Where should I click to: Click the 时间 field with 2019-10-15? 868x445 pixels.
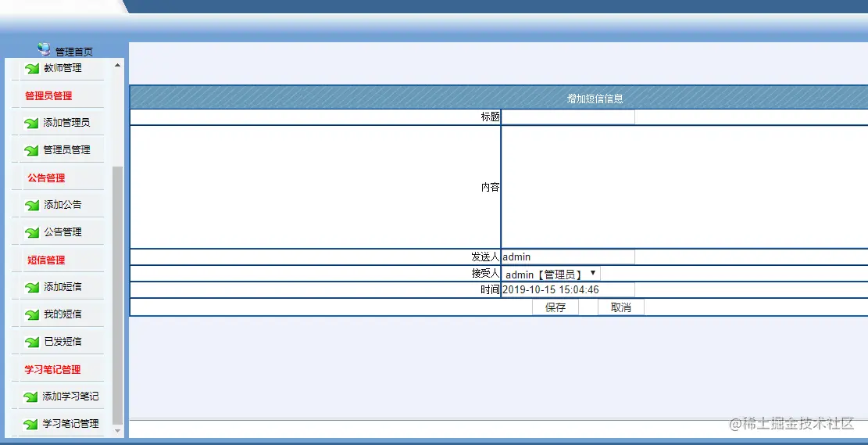point(568,290)
